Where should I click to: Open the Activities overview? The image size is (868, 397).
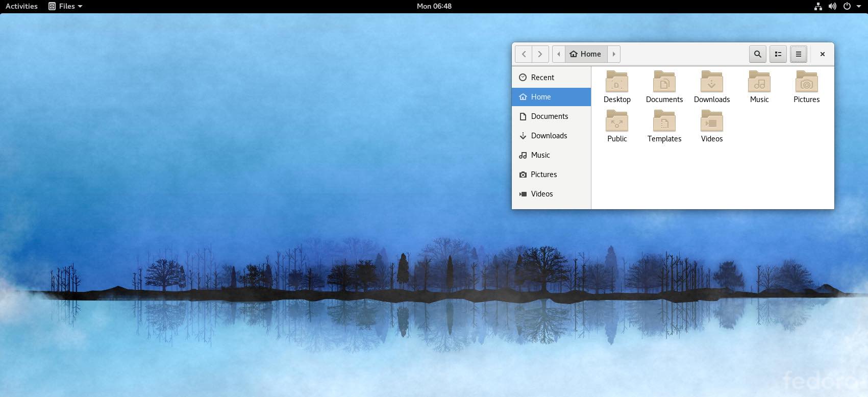click(x=21, y=6)
